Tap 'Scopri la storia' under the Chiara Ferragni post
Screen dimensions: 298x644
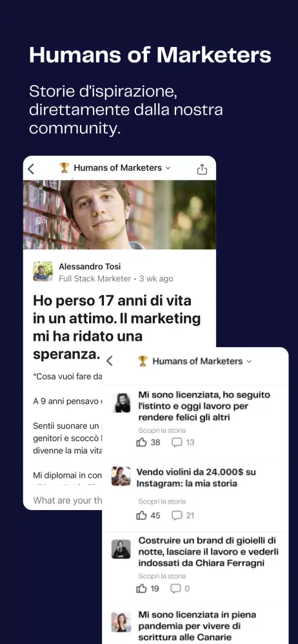click(x=162, y=576)
